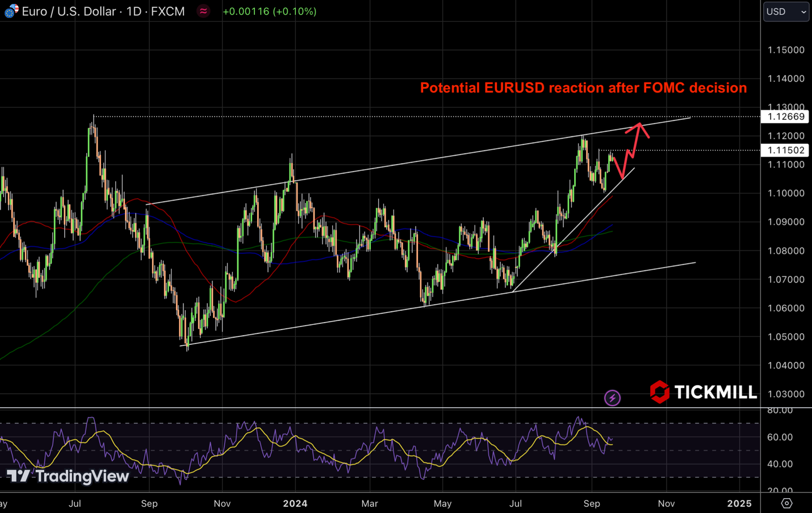Image resolution: width=812 pixels, height=513 pixels.
Task: Click the 1.12669 price label
Action: (x=786, y=116)
